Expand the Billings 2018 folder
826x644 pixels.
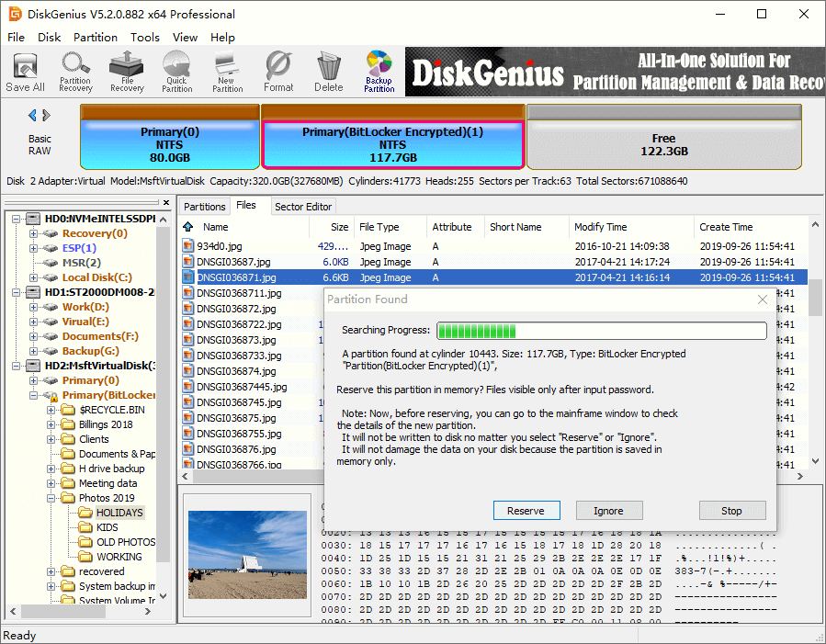(51, 424)
